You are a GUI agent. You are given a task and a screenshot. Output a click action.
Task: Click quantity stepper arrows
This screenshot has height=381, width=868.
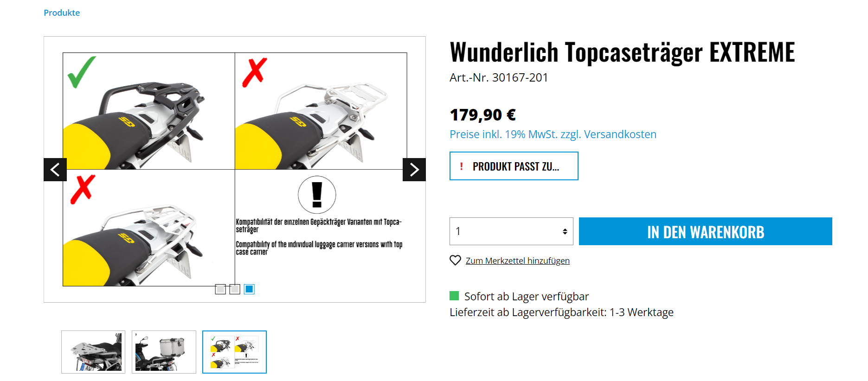pos(565,231)
